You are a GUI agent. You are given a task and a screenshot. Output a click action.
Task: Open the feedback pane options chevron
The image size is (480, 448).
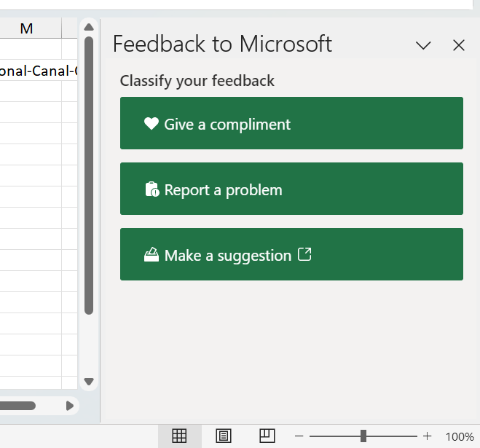pyautogui.click(x=423, y=45)
